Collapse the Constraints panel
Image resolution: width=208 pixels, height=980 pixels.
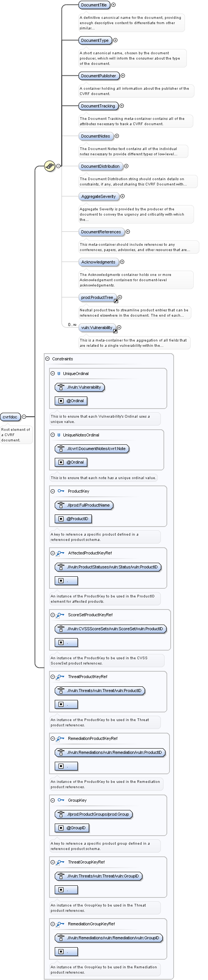tap(48, 358)
